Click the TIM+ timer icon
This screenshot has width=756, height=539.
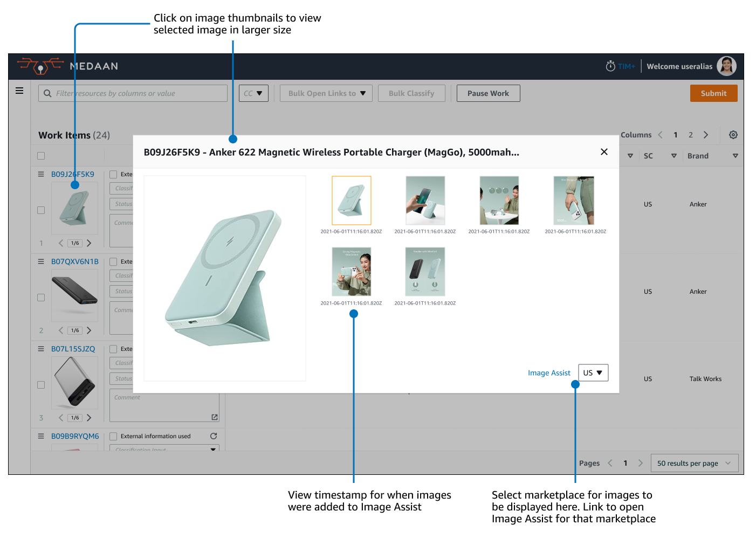pyautogui.click(x=610, y=66)
